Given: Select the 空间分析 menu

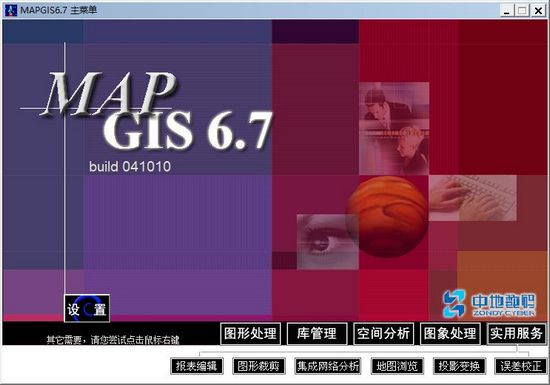Looking at the screenshot, I should point(384,333).
